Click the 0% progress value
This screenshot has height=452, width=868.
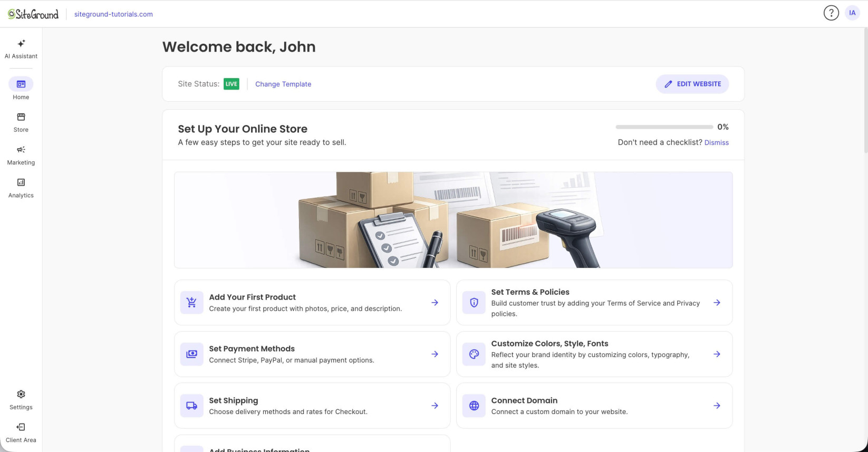coord(723,127)
